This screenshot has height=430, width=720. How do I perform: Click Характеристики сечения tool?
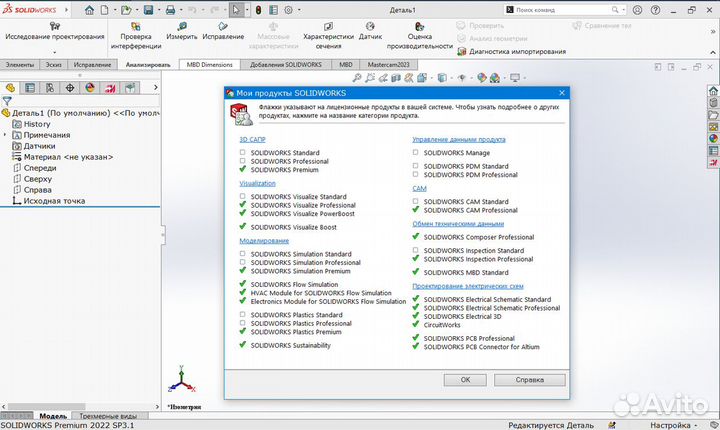(x=328, y=35)
